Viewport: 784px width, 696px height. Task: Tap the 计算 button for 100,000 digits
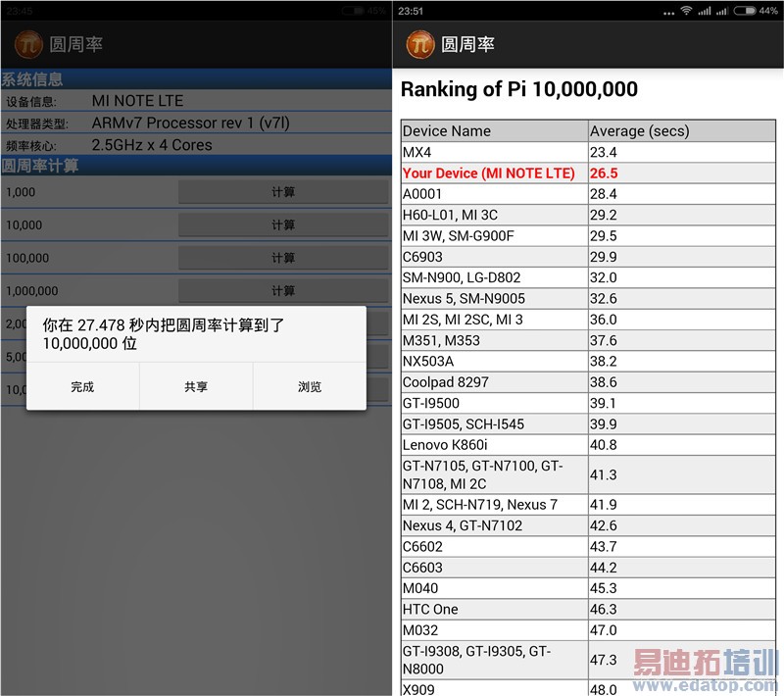pos(283,258)
